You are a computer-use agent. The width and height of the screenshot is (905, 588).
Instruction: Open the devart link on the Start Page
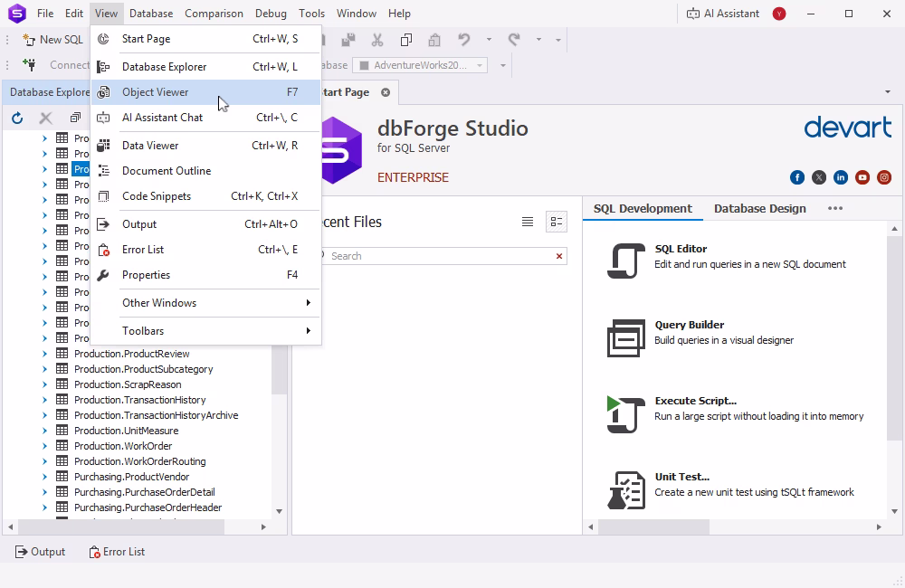tap(848, 128)
